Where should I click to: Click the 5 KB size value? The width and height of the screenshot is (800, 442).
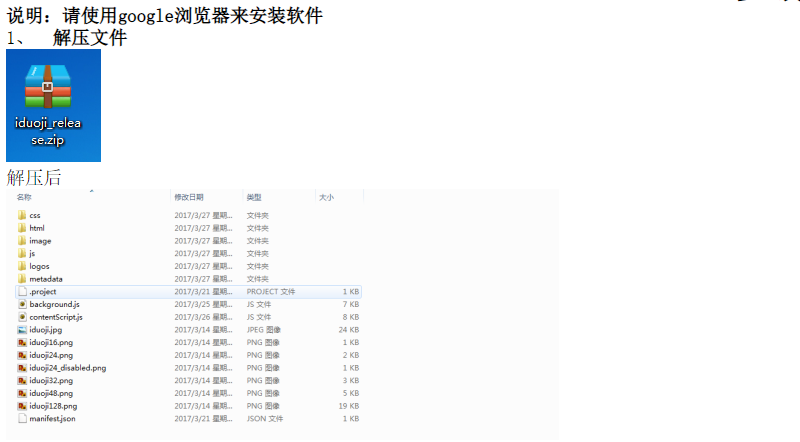(351, 394)
